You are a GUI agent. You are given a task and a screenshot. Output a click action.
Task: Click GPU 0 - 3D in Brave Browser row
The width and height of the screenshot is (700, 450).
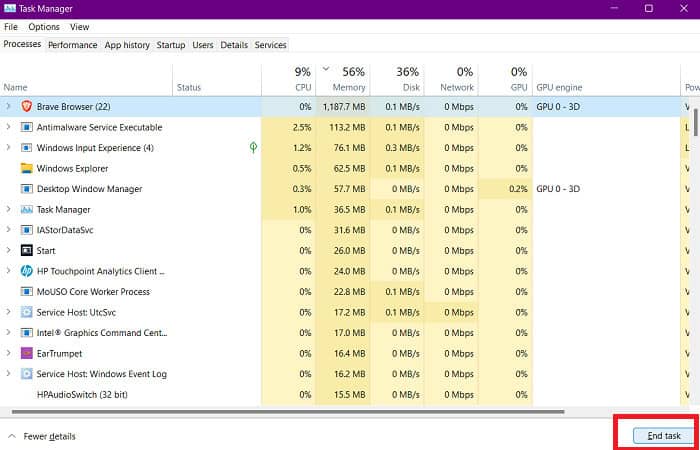558,107
